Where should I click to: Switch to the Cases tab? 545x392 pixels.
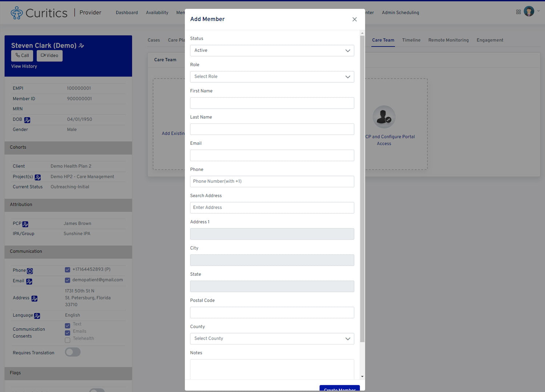click(154, 40)
